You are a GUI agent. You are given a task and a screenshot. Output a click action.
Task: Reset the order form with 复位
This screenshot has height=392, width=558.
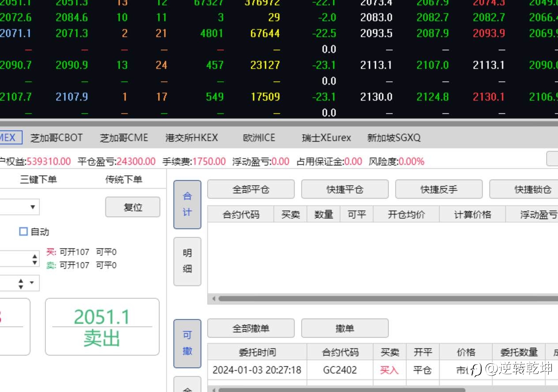coord(133,207)
